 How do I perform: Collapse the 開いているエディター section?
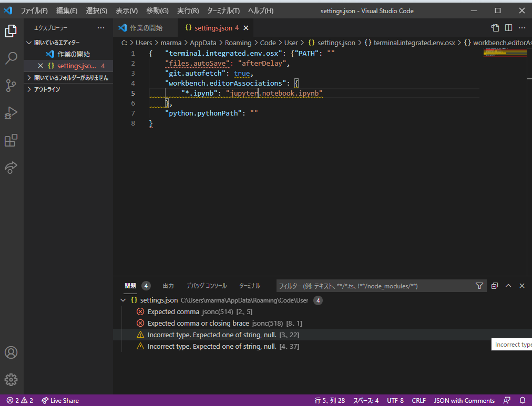(29, 43)
